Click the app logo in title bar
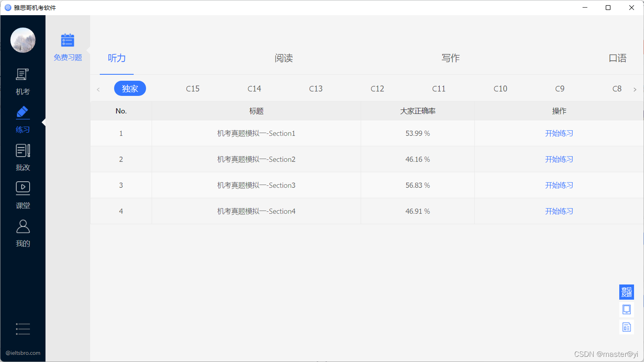The width and height of the screenshot is (644, 362). coord(8,8)
